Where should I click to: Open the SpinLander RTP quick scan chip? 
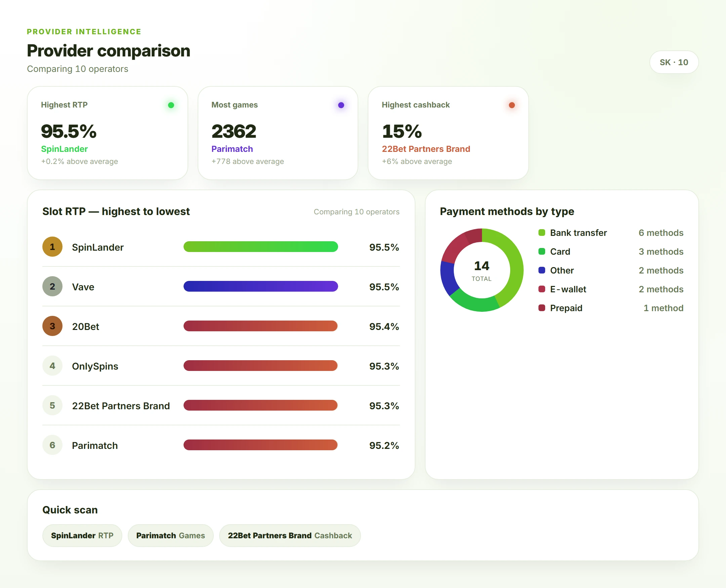click(x=82, y=535)
